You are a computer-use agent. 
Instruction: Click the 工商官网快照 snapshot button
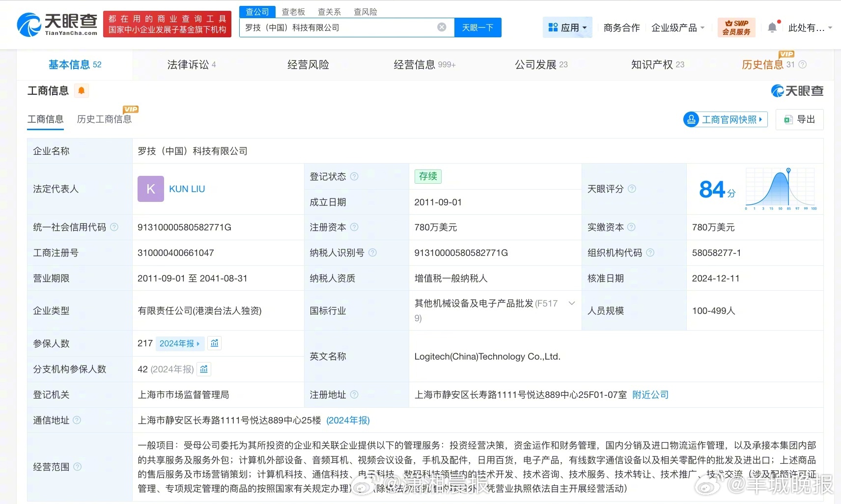tap(725, 119)
